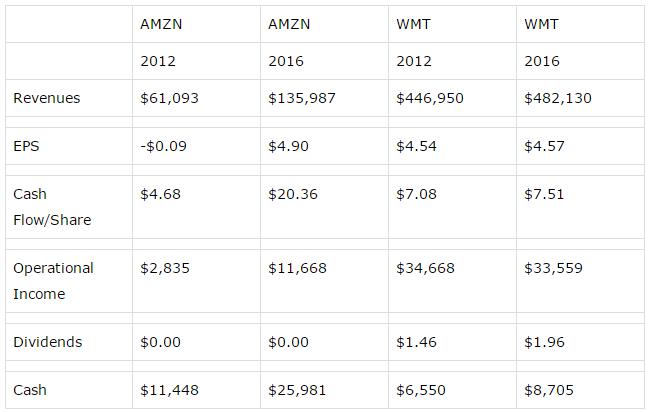Select the $20.36 cash flow value
Screen dimensions: 650x412
[x=292, y=194]
